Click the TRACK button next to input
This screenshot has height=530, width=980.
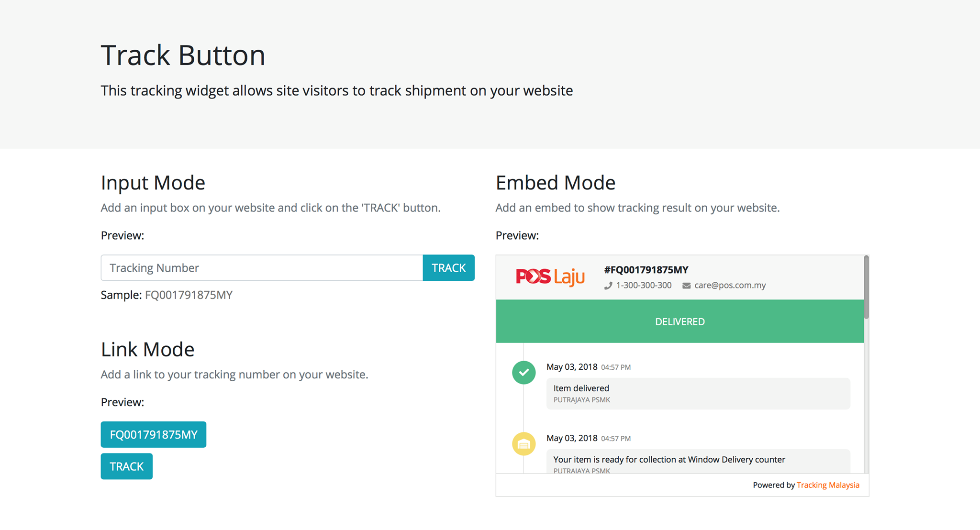pyautogui.click(x=449, y=268)
